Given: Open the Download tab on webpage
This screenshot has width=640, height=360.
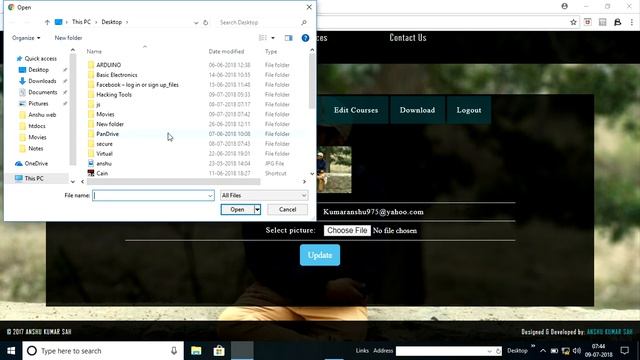Looking at the screenshot, I should coord(417,110).
